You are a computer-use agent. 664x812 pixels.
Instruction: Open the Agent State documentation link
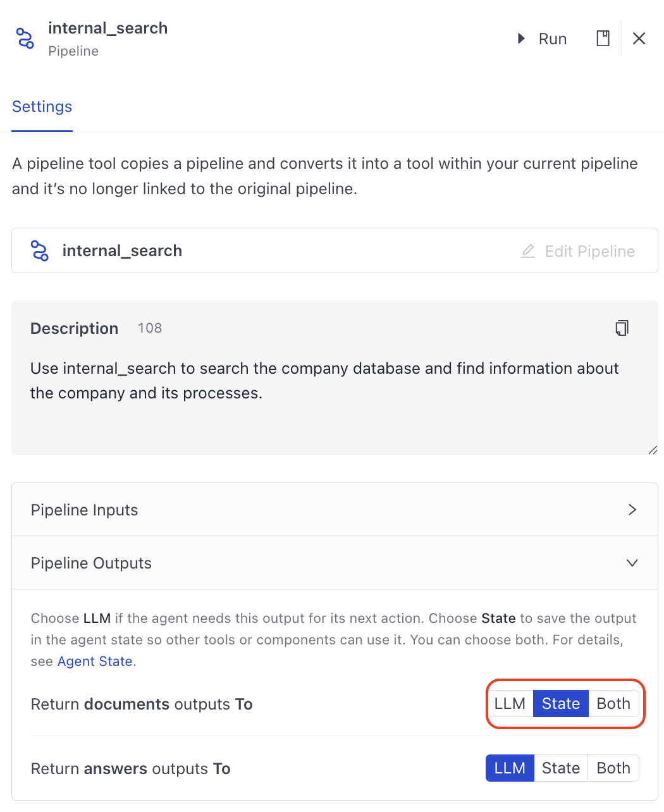click(x=94, y=661)
